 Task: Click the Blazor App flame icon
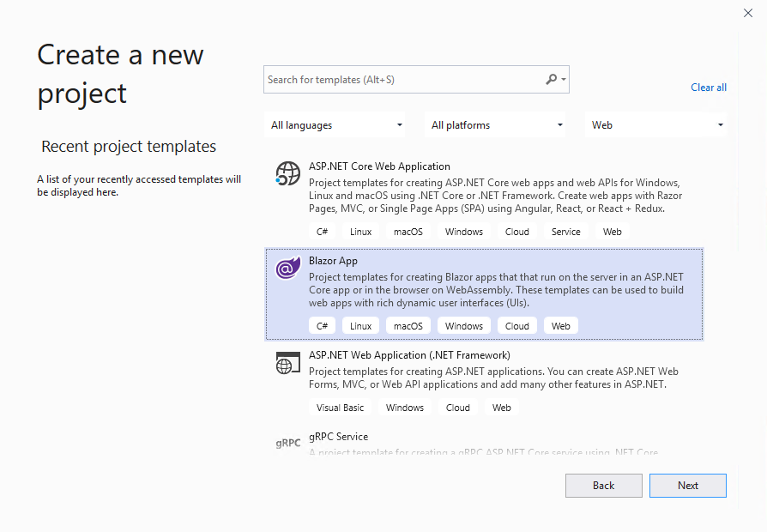(287, 268)
